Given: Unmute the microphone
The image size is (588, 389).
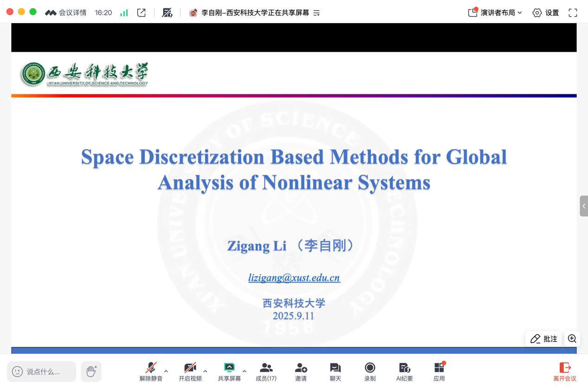Looking at the screenshot, I should click(x=151, y=372).
